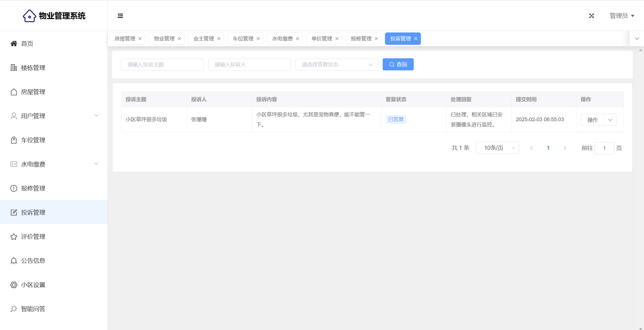This screenshot has width=644, height=330.
Task: Click the 查询 search button
Action: click(x=398, y=64)
